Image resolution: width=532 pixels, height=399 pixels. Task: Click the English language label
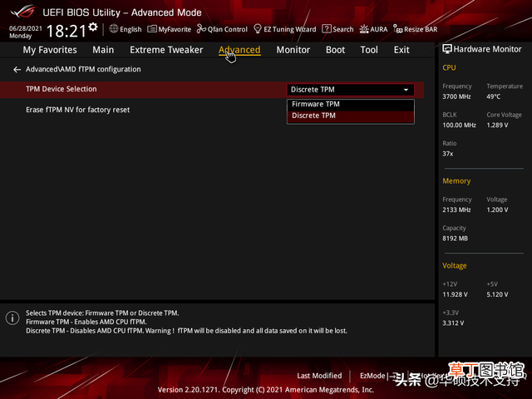tap(131, 29)
